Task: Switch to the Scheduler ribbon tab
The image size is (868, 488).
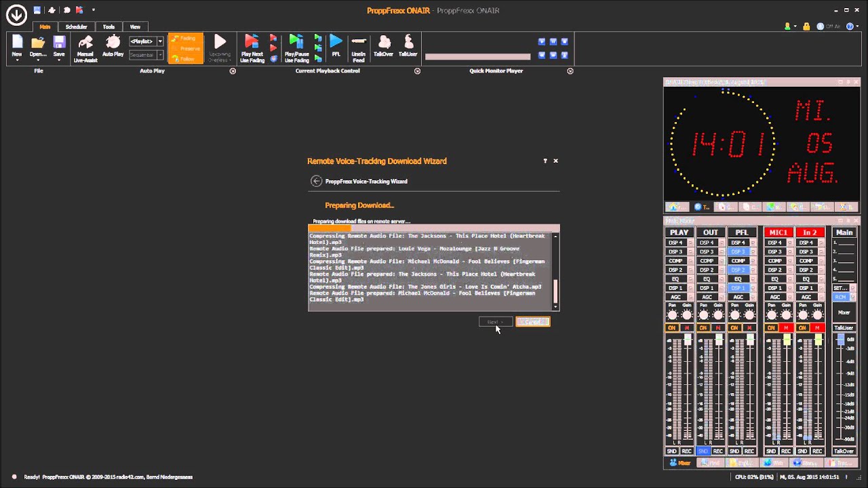Action: pyautogui.click(x=76, y=26)
